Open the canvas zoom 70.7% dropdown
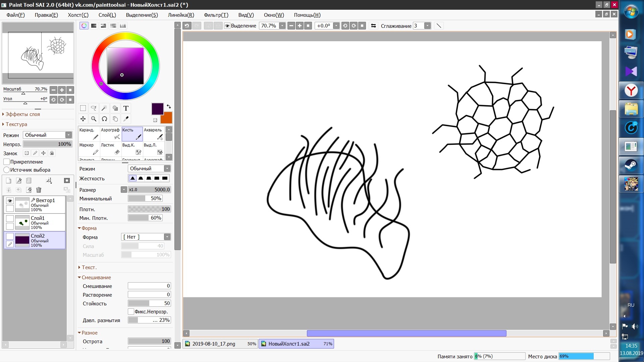 (282, 26)
